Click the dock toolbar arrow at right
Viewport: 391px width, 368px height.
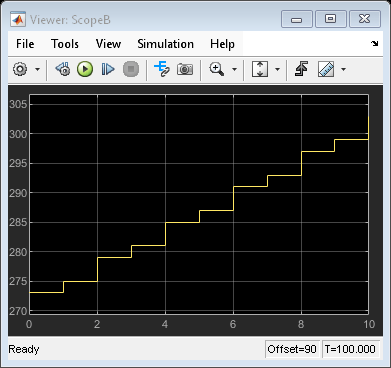(x=375, y=44)
